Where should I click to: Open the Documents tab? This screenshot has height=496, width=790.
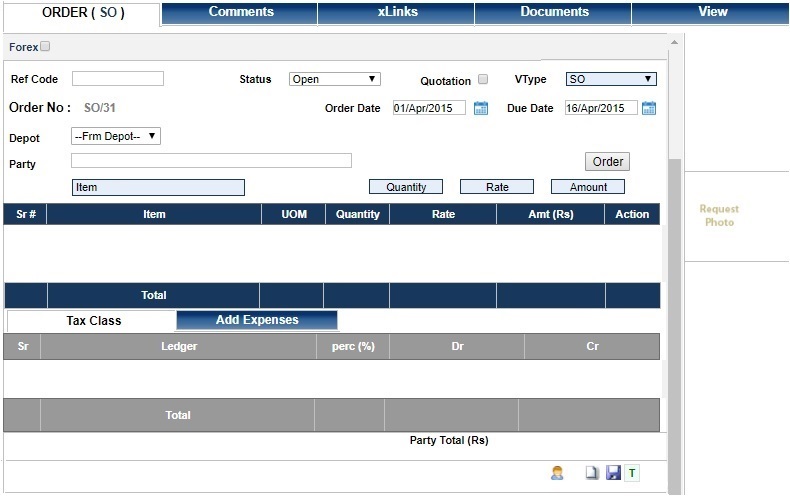[554, 13]
